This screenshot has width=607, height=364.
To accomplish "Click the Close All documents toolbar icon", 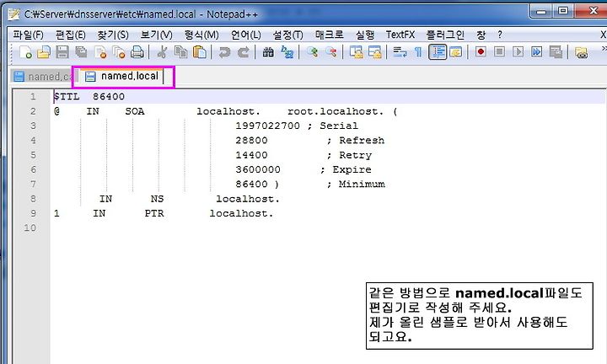I will point(119,52).
